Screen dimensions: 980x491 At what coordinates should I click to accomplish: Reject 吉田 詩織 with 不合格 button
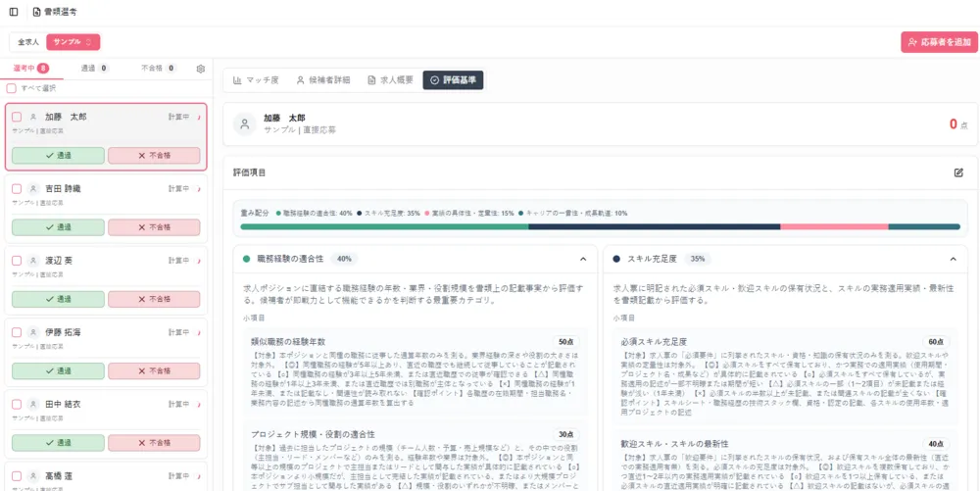click(155, 227)
